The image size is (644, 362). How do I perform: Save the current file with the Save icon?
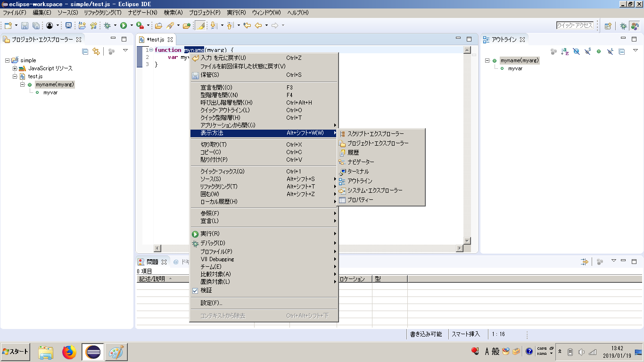25,26
